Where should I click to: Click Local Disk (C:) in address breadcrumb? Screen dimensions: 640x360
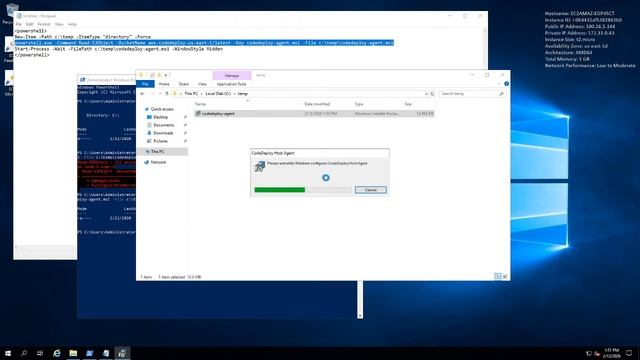218,93
